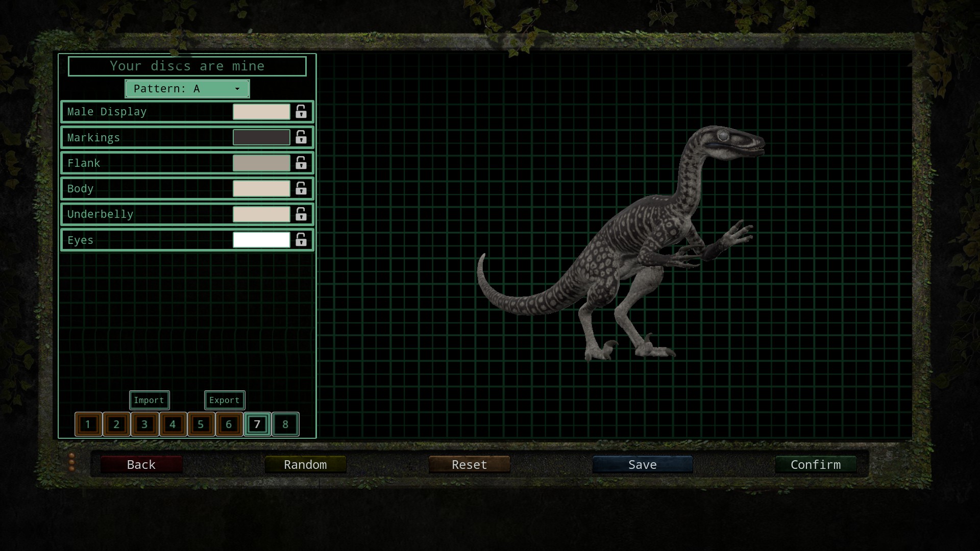980x551 pixels.
Task: Toggle the Male Display lock icon
Action: (x=301, y=112)
